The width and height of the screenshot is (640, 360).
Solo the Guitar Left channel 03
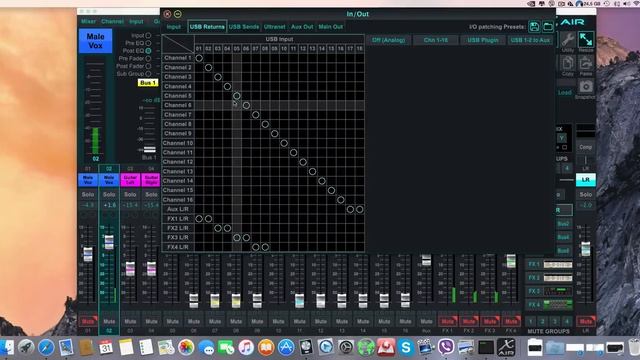[x=130, y=194]
